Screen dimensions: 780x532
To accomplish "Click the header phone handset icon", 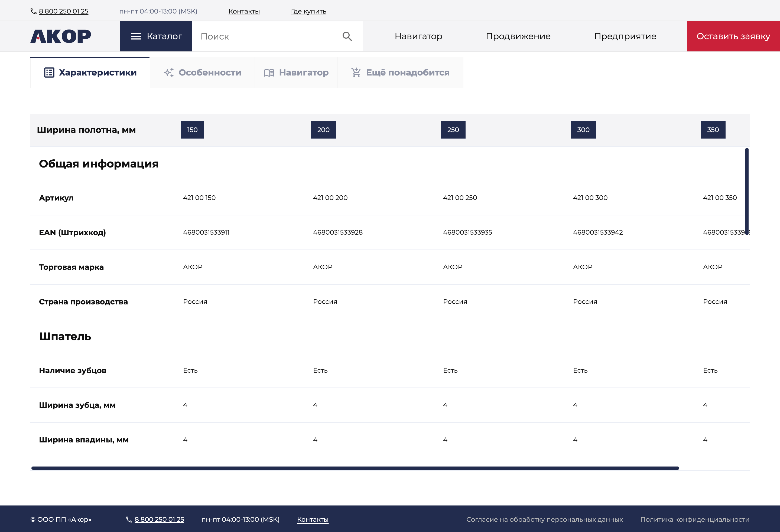I will click(x=34, y=11).
